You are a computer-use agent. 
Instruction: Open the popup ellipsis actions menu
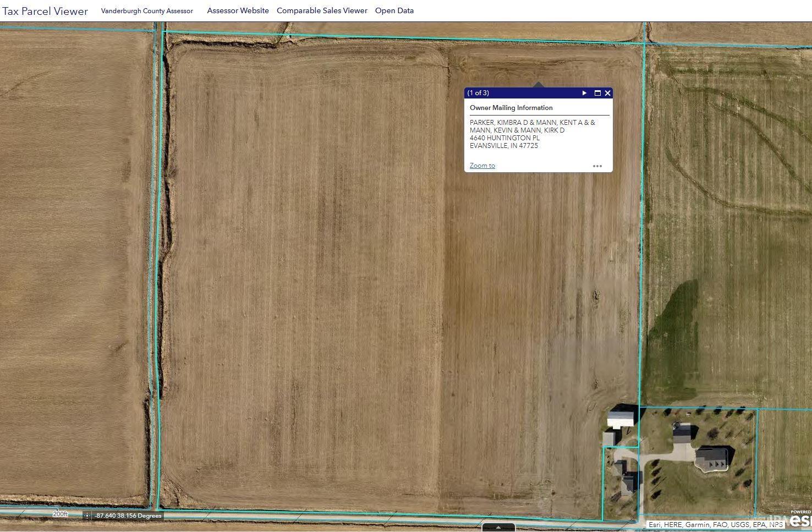click(597, 166)
